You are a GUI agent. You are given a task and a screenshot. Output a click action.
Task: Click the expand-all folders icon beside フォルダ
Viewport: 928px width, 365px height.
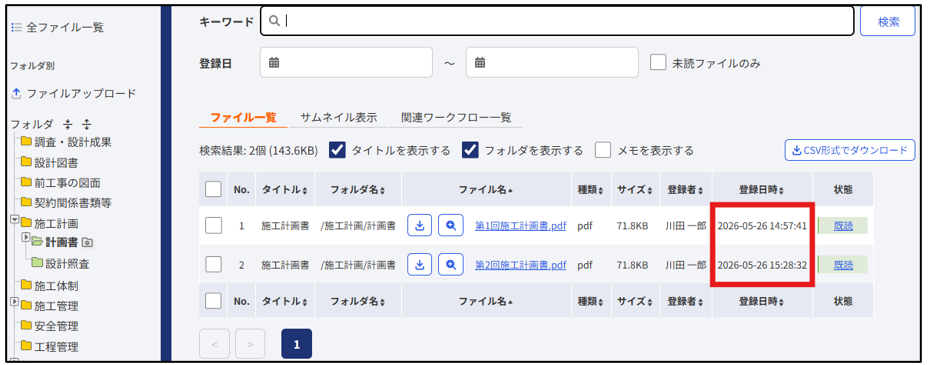click(x=86, y=124)
